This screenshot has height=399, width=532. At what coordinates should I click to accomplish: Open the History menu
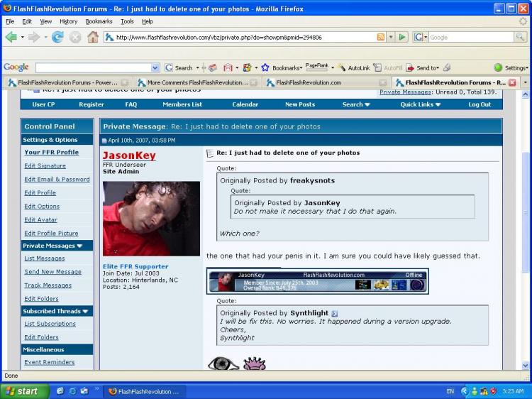(x=69, y=21)
